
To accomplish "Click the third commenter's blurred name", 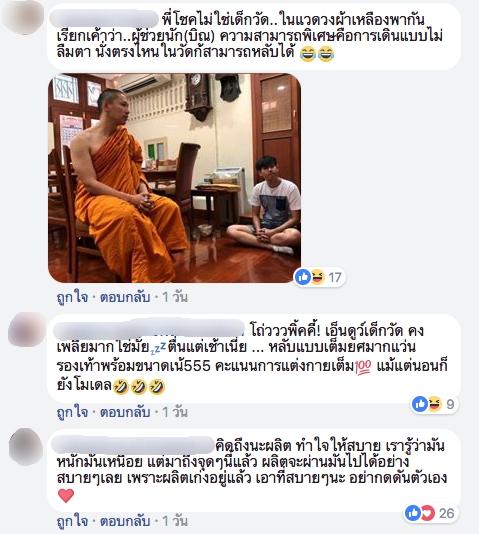I will point(133,445).
